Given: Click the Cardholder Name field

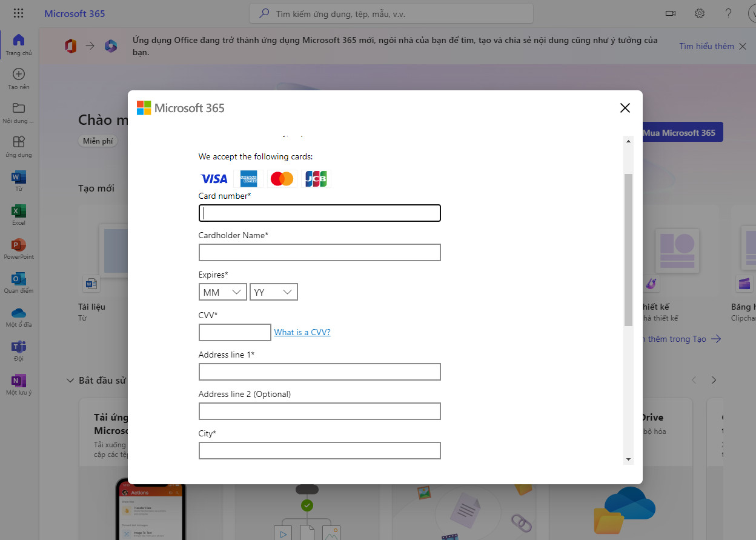Looking at the screenshot, I should click(319, 253).
